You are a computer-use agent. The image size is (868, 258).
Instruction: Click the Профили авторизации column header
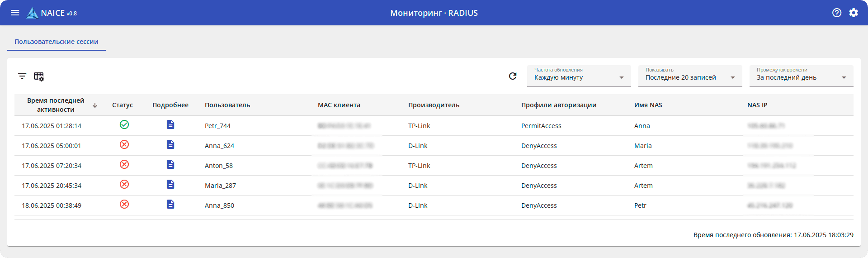559,105
